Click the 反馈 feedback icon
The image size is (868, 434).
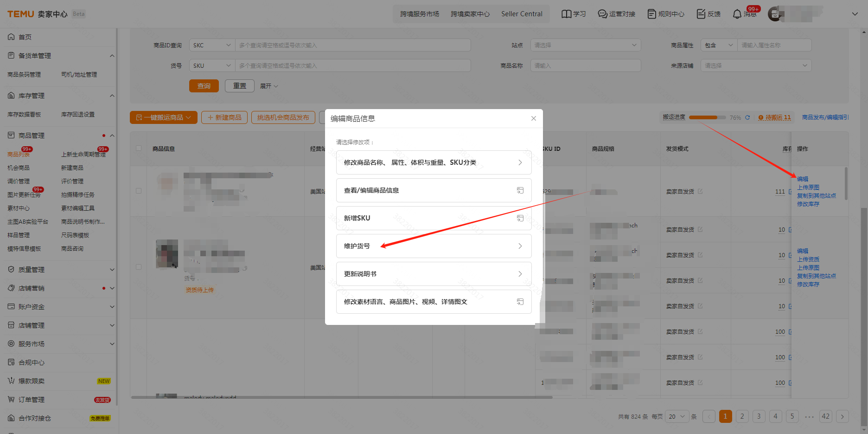[x=701, y=14]
